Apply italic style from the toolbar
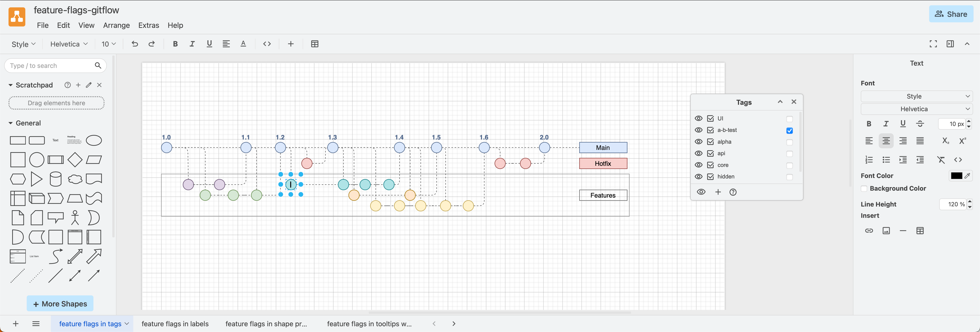The image size is (980, 332). pyautogui.click(x=192, y=44)
